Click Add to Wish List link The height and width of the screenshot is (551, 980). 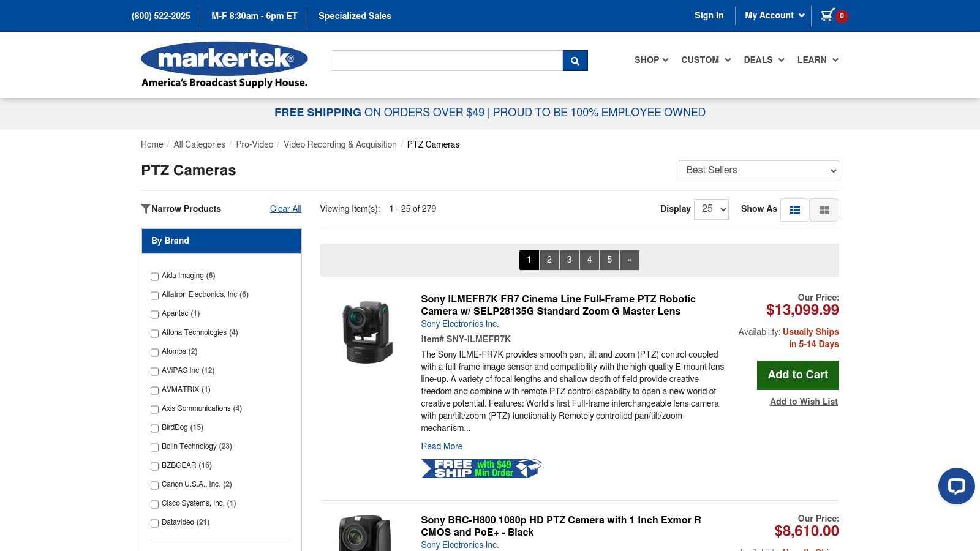[804, 402]
